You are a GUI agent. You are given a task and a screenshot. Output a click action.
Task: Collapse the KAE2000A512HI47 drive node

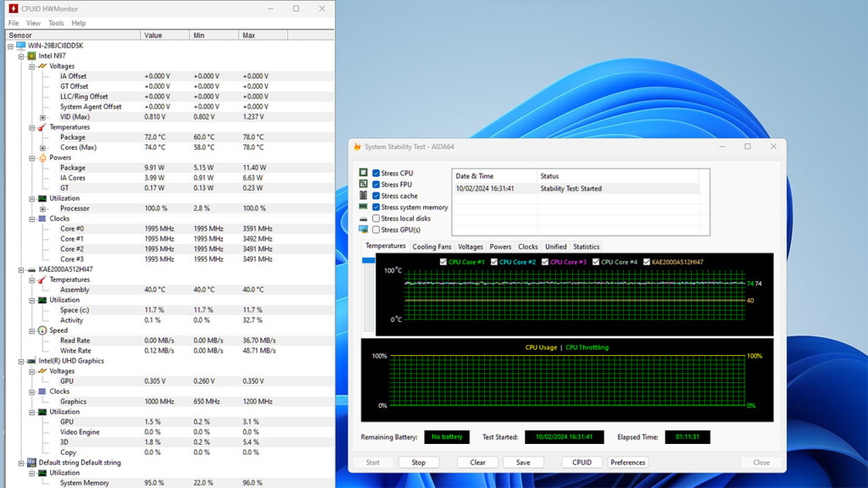(21, 270)
